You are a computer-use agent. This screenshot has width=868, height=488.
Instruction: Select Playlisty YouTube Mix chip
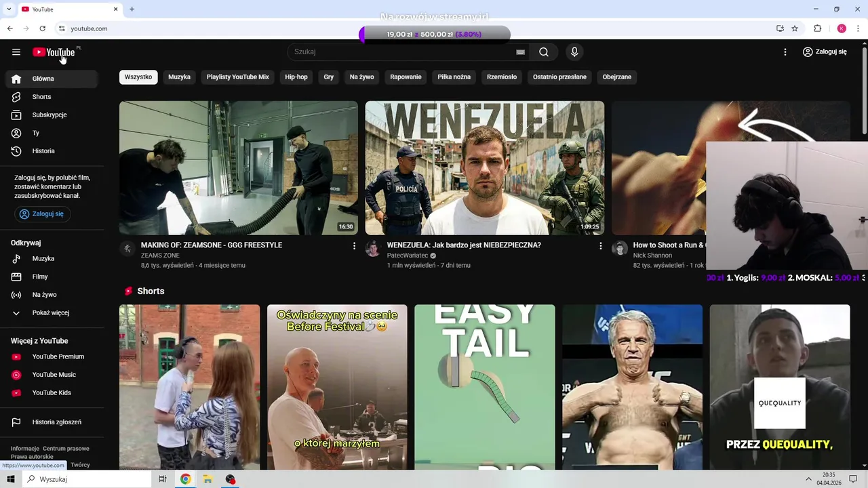pos(238,77)
